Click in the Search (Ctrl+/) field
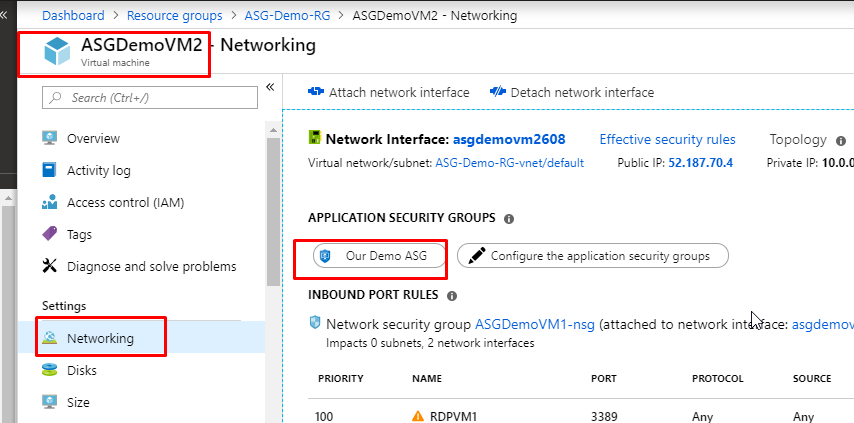Viewport: 854px width, 423px height. (x=150, y=97)
